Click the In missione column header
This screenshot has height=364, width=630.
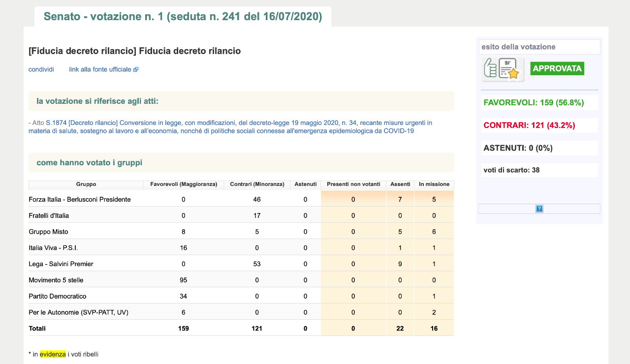(x=434, y=184)
